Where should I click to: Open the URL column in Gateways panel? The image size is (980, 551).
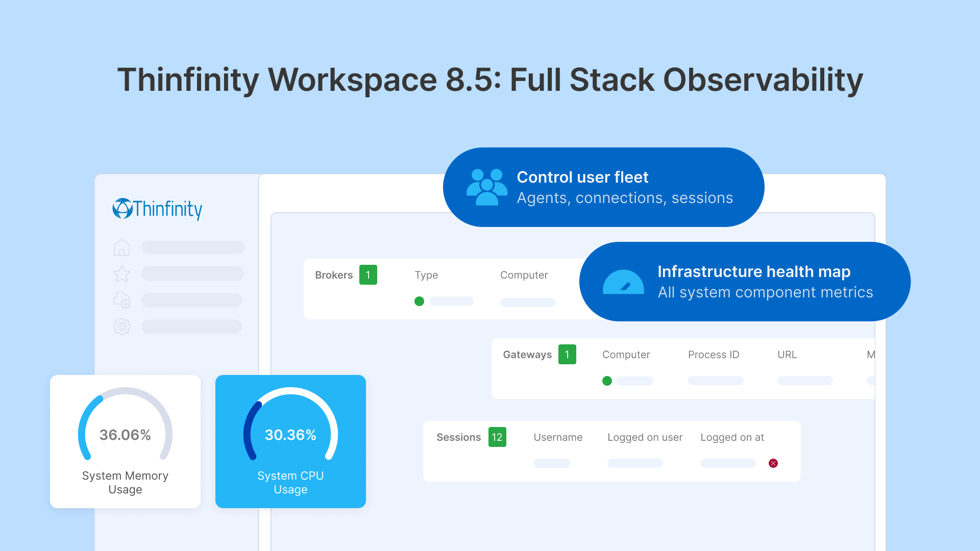click(787, 355)
